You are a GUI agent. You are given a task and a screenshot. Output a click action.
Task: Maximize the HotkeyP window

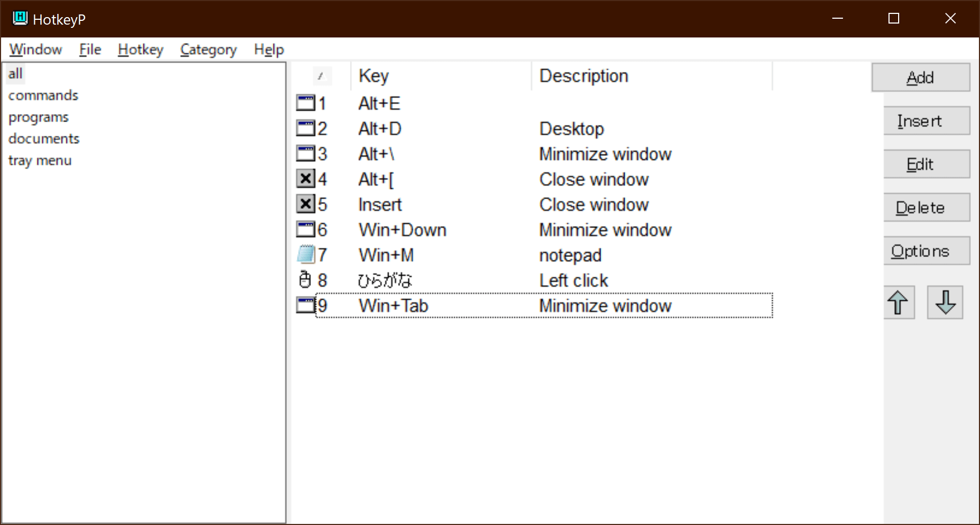point(893,18)
